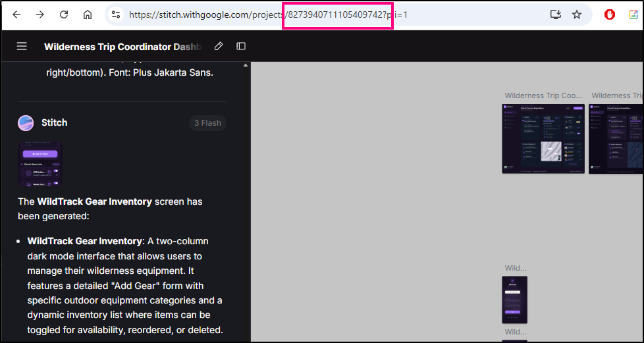The width and height of the screenshot is (644, 343).
Task: Toggle the side panel layout icon
Action: click(x=241, y=46)
